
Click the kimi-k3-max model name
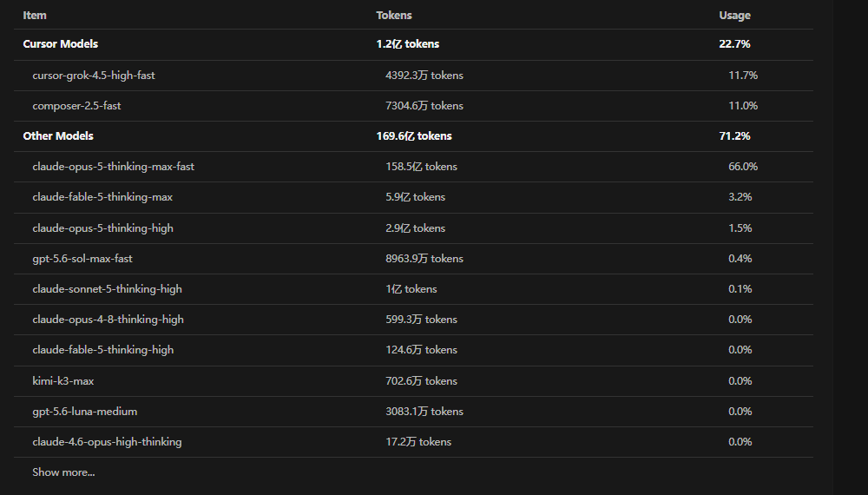(63, 381)
